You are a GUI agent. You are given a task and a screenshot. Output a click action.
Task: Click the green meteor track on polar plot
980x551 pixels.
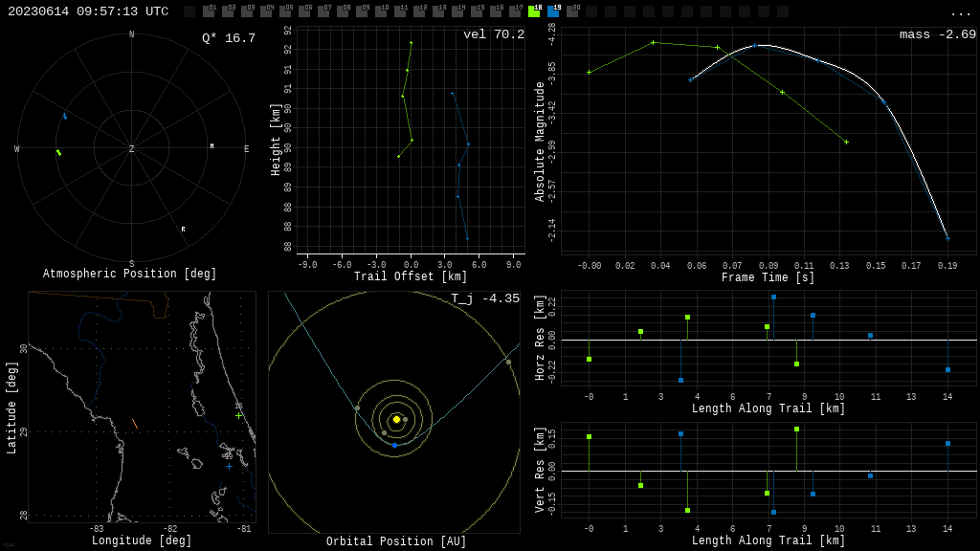58,152
